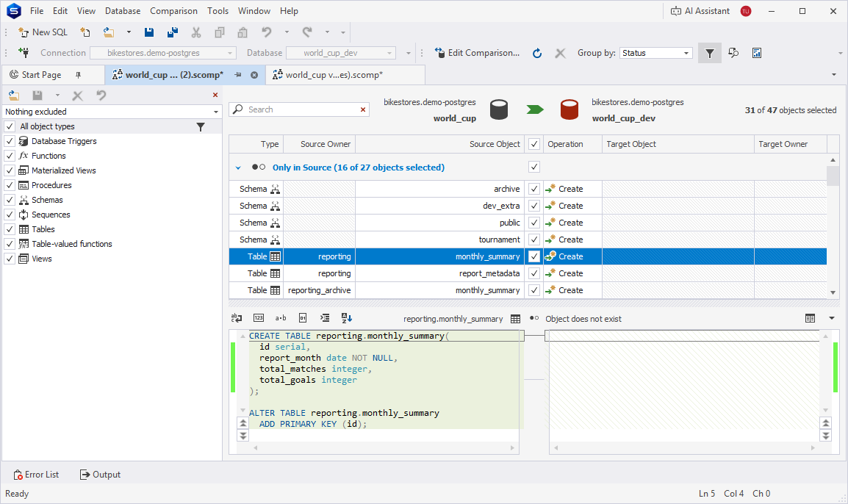Click the Edit Comparison button
Image resolution: width=848 pixels, height=504 pixels.
477,53
